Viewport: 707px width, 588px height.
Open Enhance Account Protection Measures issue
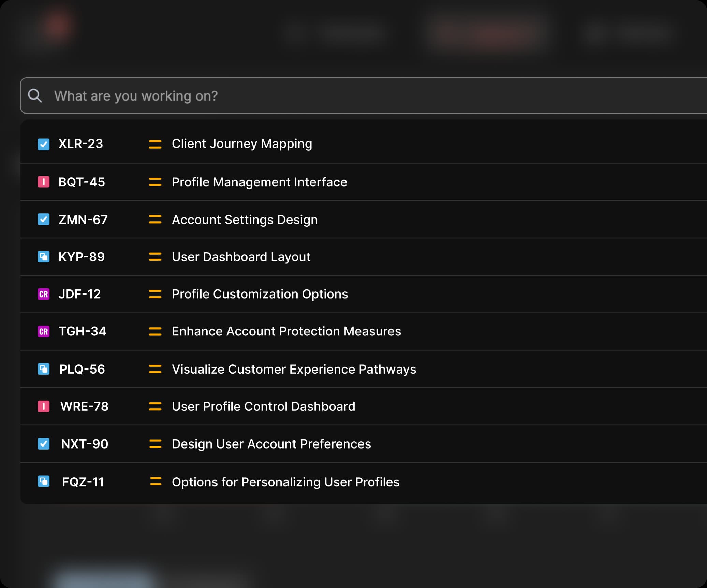[x=286, y=331]
